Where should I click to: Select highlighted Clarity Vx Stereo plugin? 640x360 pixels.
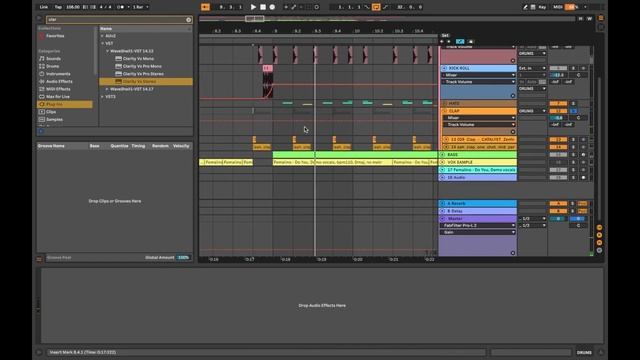146,82
